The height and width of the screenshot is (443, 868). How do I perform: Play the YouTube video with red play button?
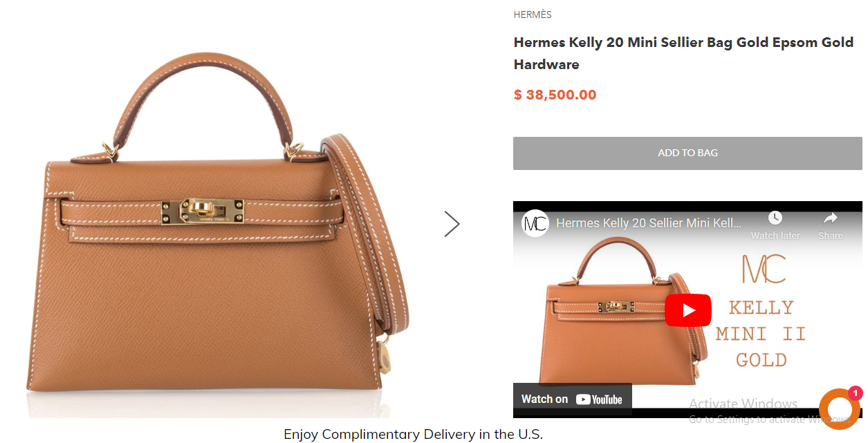pyautogui.click(x=688, y=310)
